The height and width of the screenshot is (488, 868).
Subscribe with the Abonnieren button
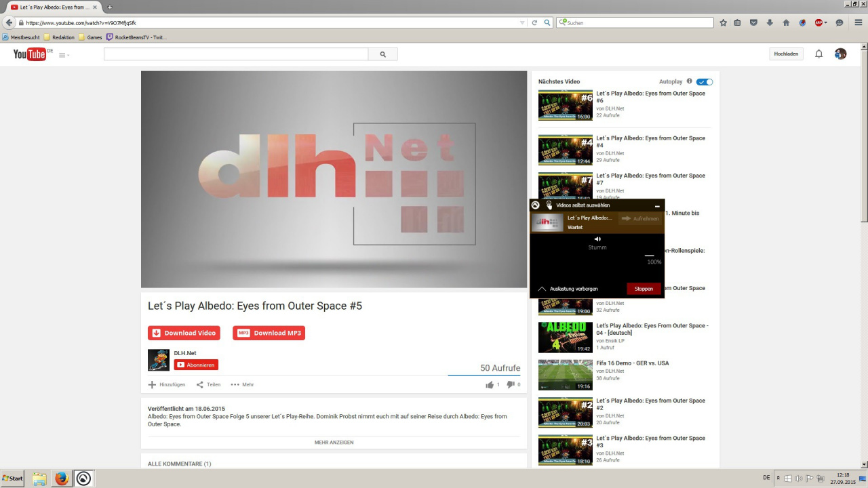coord(196,365)
